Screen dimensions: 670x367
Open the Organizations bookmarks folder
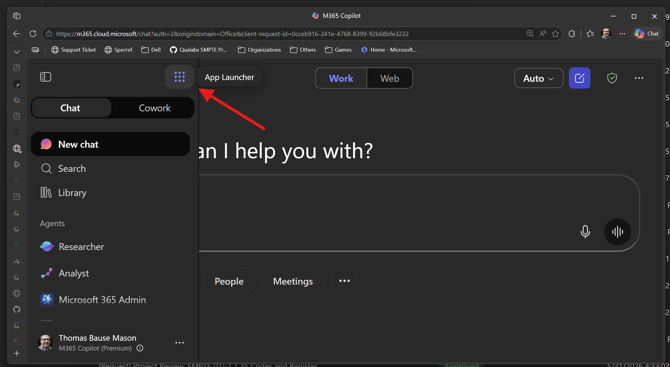pyautogui.click(x=259, y=50)
